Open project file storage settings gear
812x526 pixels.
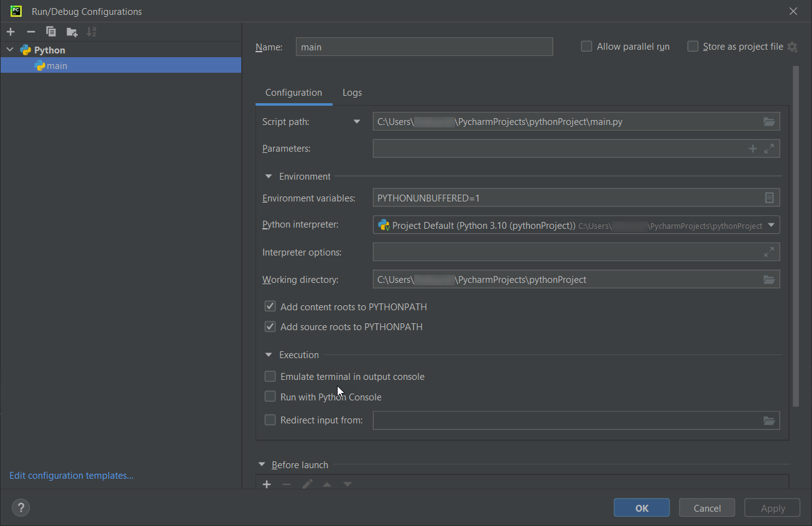click(x=792, y=47)
